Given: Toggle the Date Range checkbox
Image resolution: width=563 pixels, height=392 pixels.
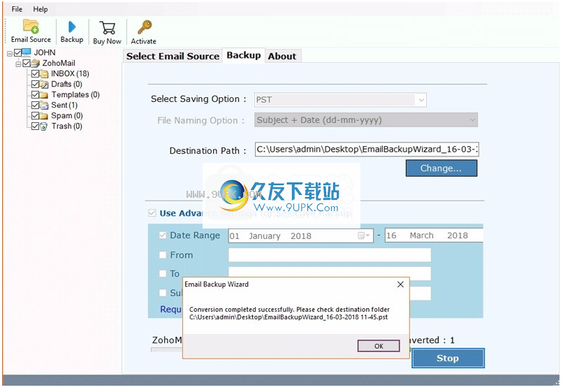Looking at the screenshot, I should coord(163,235).
